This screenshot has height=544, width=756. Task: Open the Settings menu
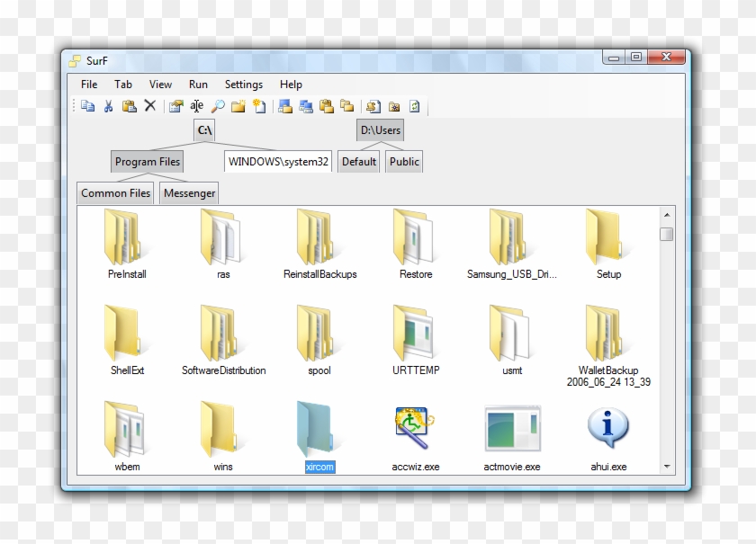(x=244, y=85)
